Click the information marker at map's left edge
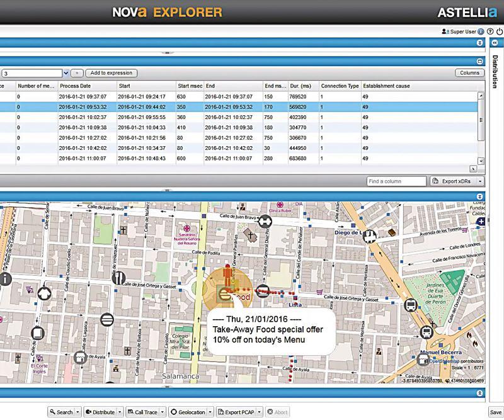The width and height of the screenshot is (504, 420). click(x=5, y=279)
